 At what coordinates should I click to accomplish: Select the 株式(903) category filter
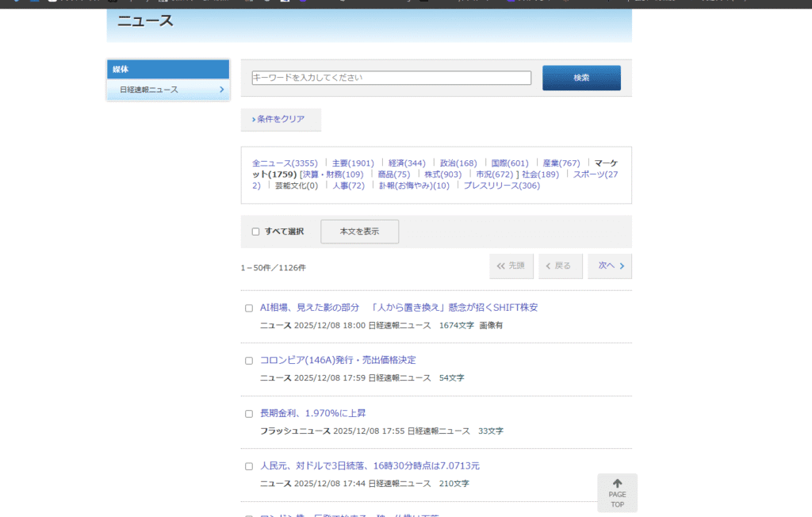point(442,174)
